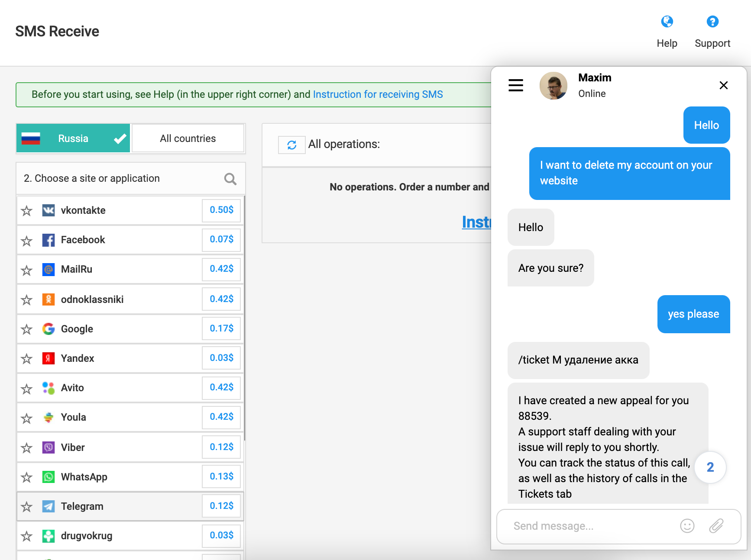The image size is (751, 560).
Task: Buy a Yandex number for 0.03$
Action: [x=221, y=358]
